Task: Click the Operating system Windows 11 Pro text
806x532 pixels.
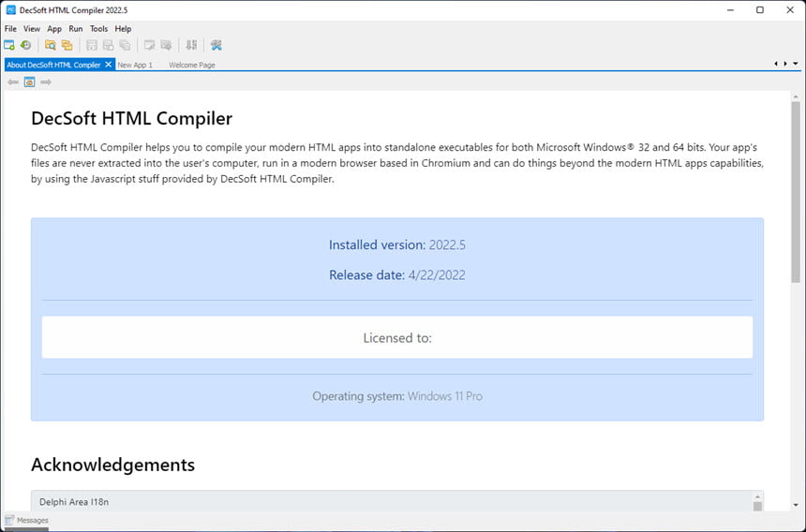Action: (x=397, y=396)
